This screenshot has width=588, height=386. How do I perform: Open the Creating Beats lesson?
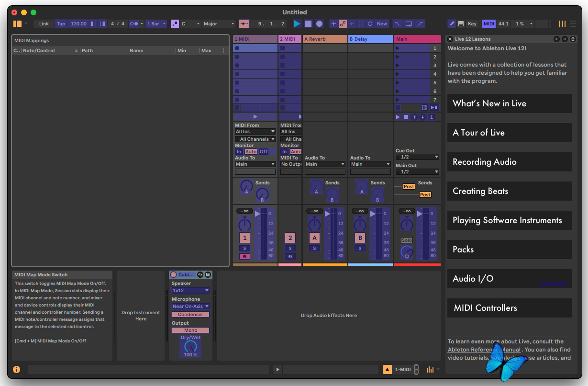509,191
